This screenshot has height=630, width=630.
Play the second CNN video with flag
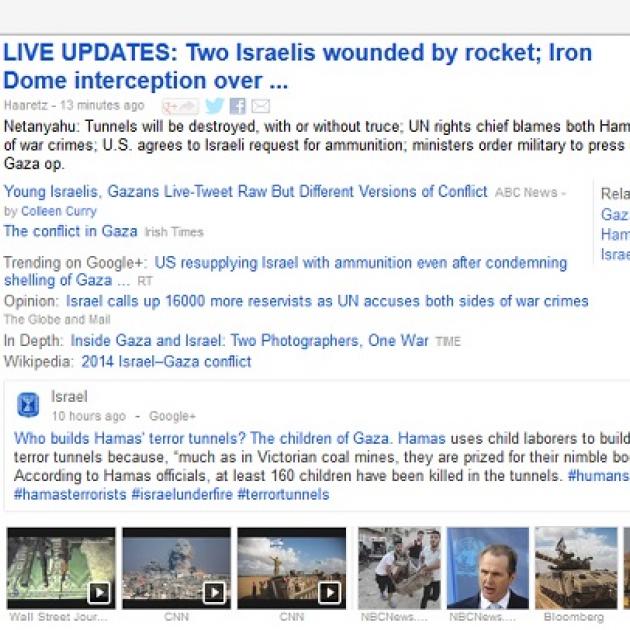(x=292, y=568)
